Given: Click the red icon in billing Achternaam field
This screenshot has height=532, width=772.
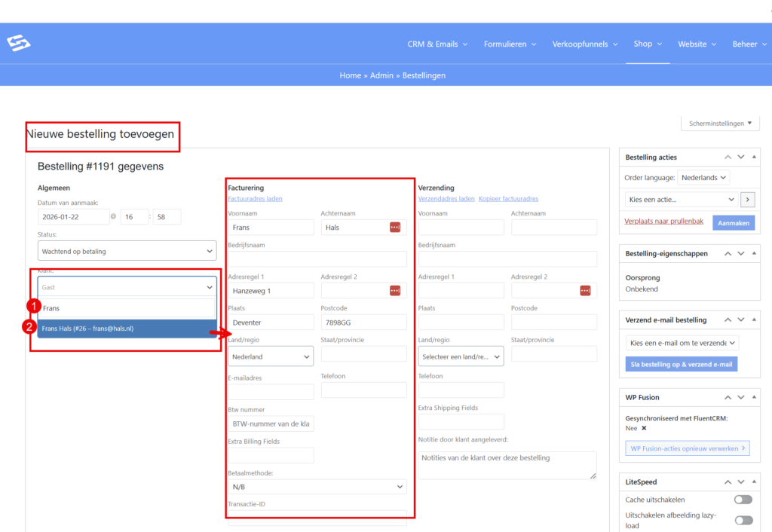Looking at the screenshot, I should coord(395,228).
